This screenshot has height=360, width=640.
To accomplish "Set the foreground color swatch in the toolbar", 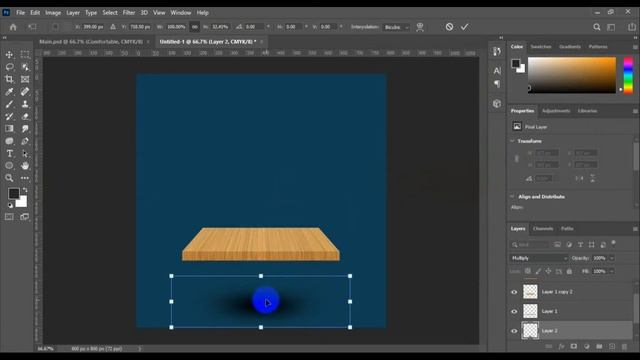I will point(13,193).
